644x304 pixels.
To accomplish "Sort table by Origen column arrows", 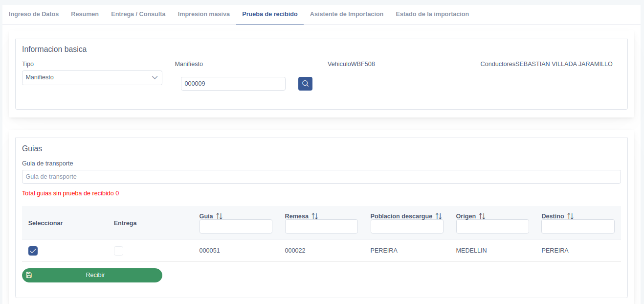I will point(482,216).
